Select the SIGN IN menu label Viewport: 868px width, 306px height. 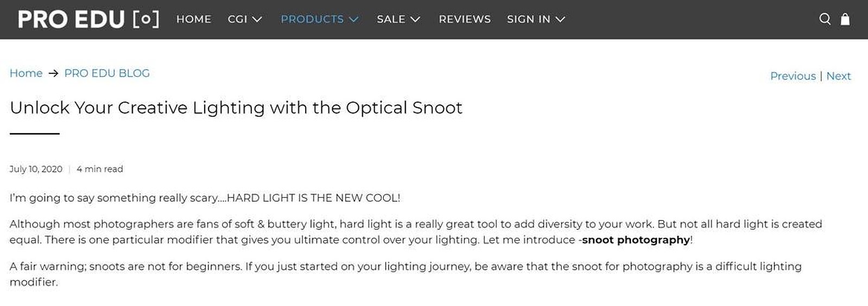coord(529,19)
